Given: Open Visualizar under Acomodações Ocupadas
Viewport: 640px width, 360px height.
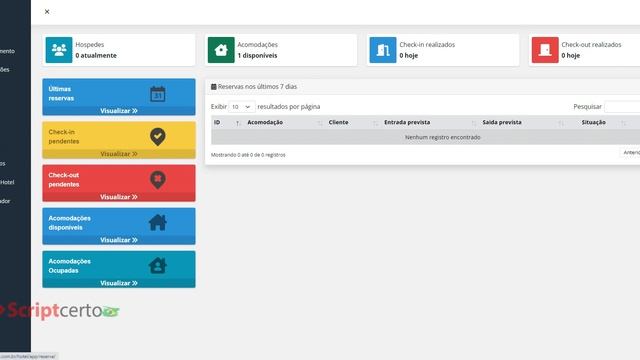Looking at the screenshot, I should pyautogui.click(x=119, y=283).
